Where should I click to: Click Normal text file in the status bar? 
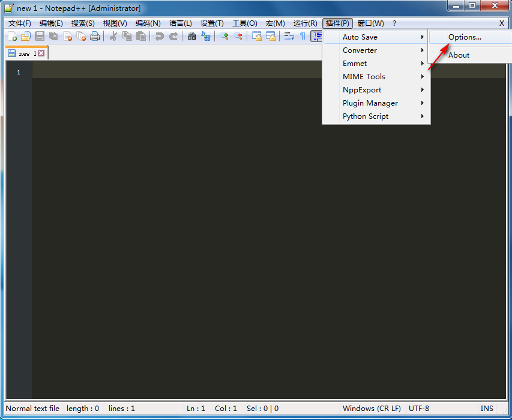click(x=32, y=408)
